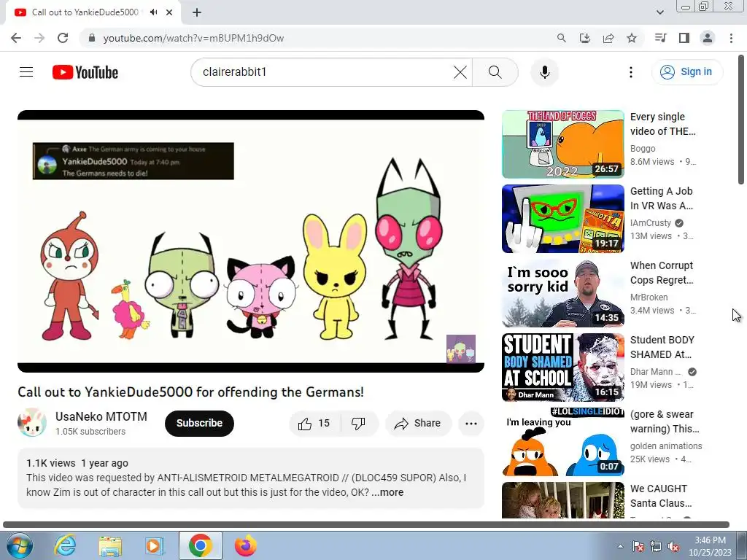Click the muted volume tray icon
Image resolution: width=747 pixels, height=560 pixels.
[x=673, y=547]
